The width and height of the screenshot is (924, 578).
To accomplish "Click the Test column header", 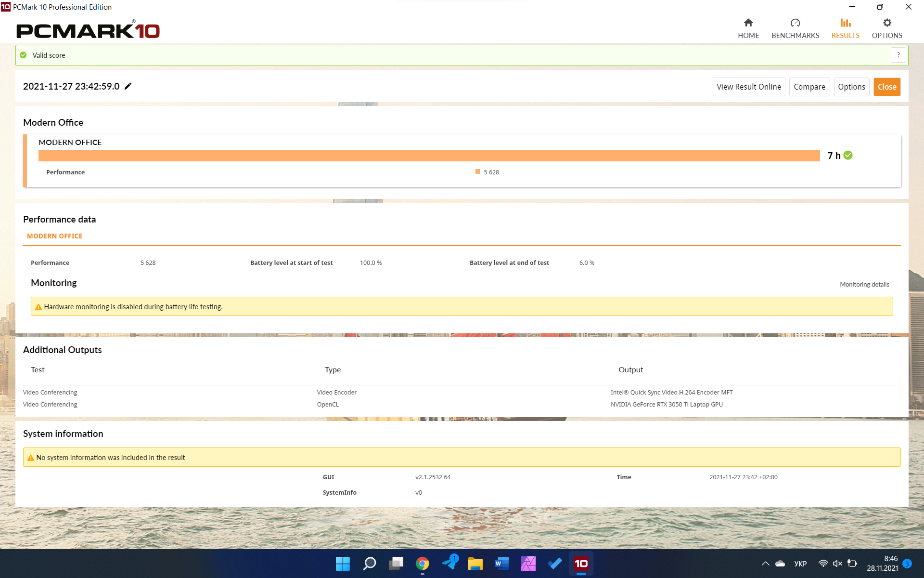I will (38, 369).
